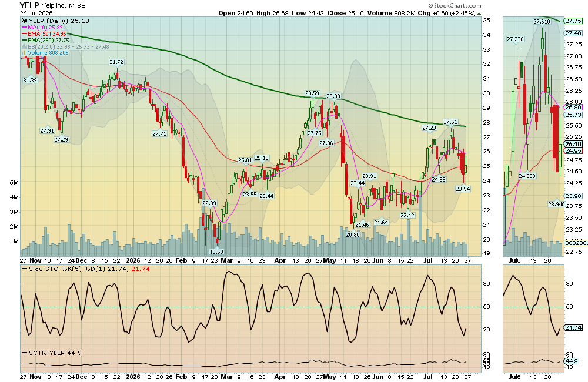This screenshot has width=588, height=382.
Task: Click the 19.60 bottom price label
Action: [216, 252]
